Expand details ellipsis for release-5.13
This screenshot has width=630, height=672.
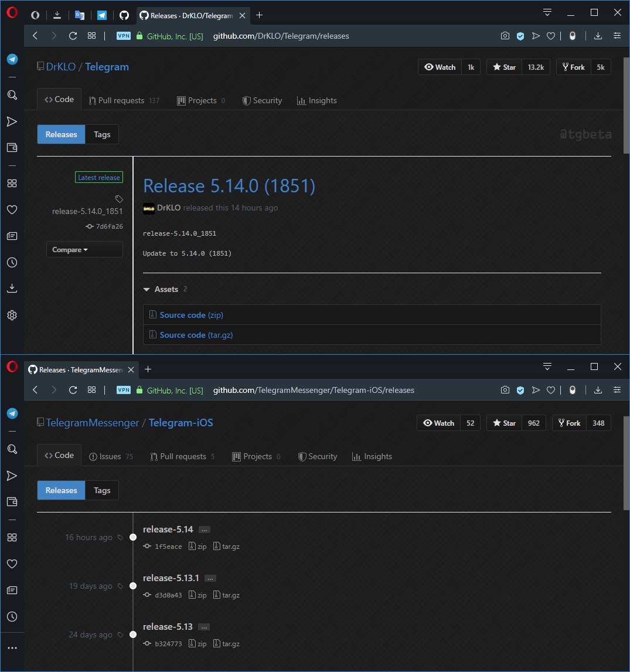[x=205, y=627]
